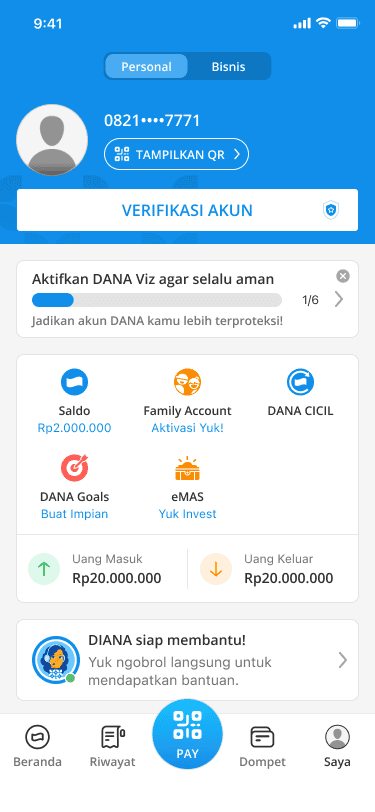Viewport: 375px width, 812px height.
Task: Open the Saldo balance icon
Action: tap(74, 382)
